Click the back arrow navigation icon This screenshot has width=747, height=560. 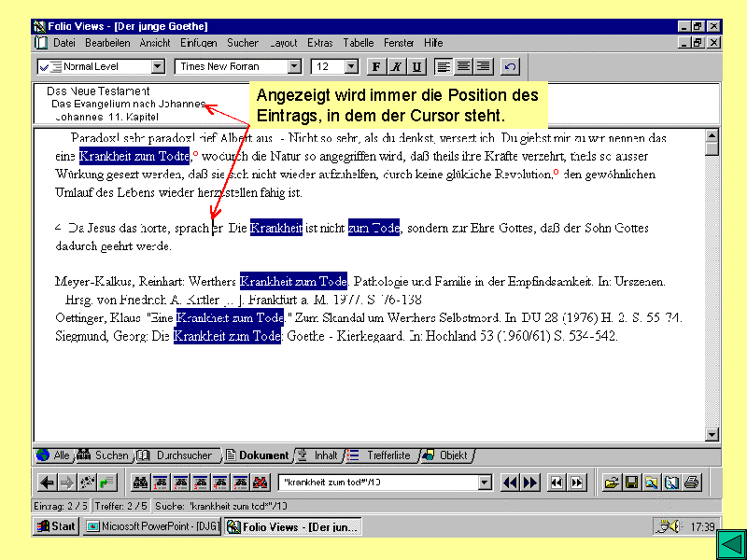pos(47,483)
